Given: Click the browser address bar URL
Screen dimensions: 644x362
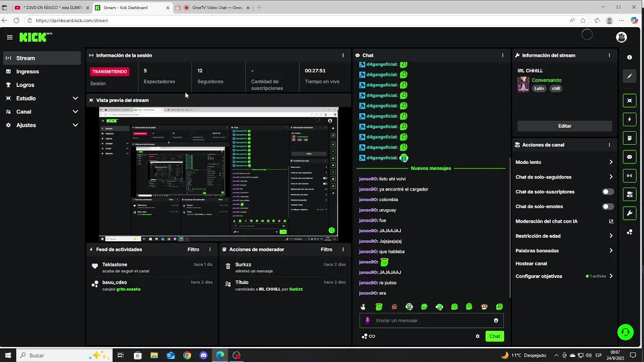Looking at the screenshot, I should coord(72,21).
